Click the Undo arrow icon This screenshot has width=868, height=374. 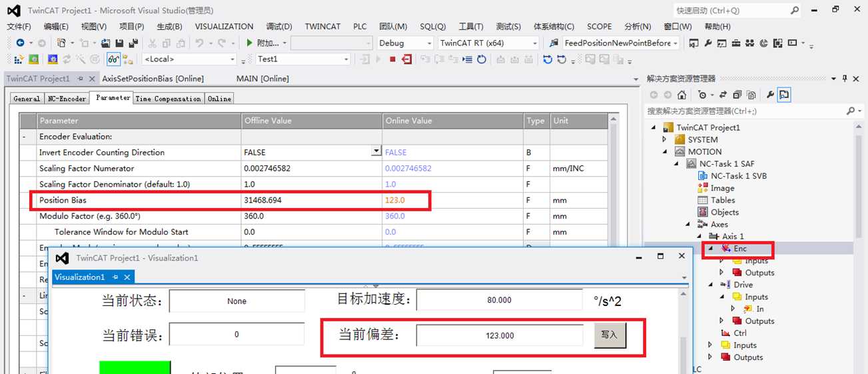click(x=199, y=43)
